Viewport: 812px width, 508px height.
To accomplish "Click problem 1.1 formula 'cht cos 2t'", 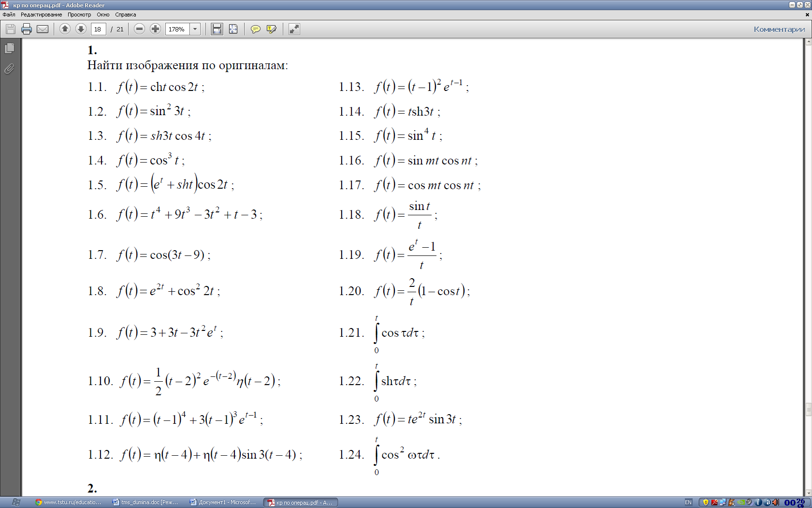I will pyautogui.click(x=160, y=87).
